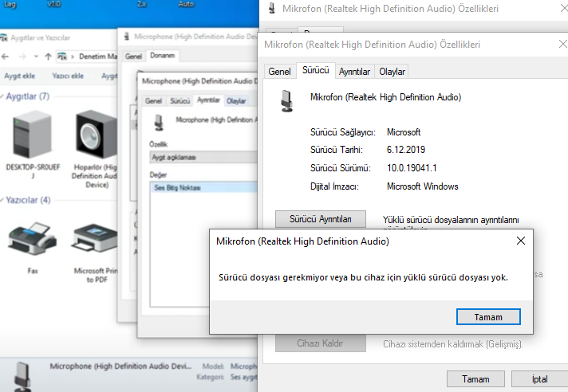Screen dimensions: 568x392
Task: Collapse the Aygıtlar (7) group
Action: (2, 96)
